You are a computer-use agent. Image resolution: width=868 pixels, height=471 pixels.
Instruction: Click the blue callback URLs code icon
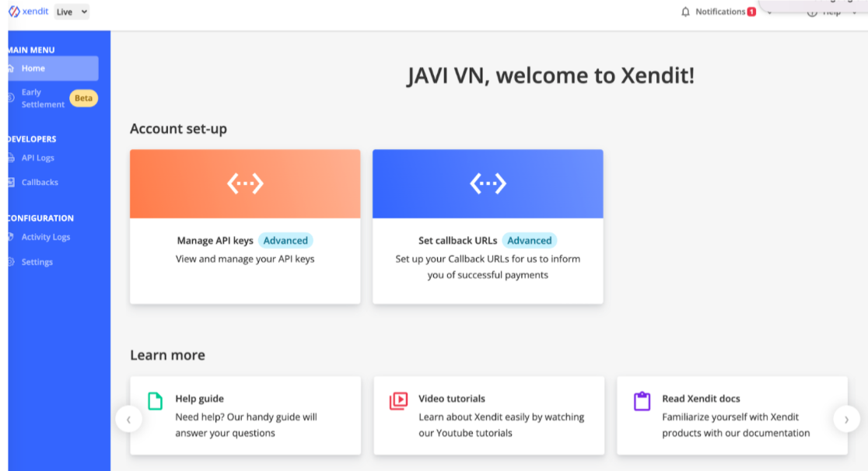488,183
